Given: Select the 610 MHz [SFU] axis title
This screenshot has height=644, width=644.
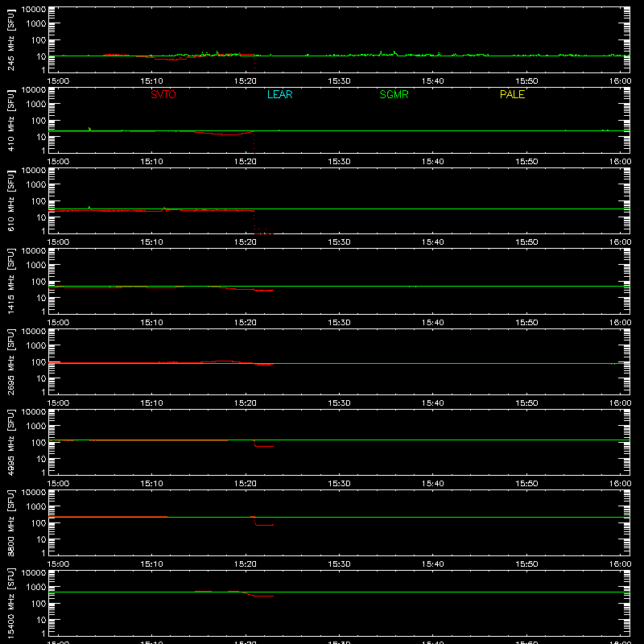Looking at the screenshot, I should pyautogui.click(x=10, y=200).
